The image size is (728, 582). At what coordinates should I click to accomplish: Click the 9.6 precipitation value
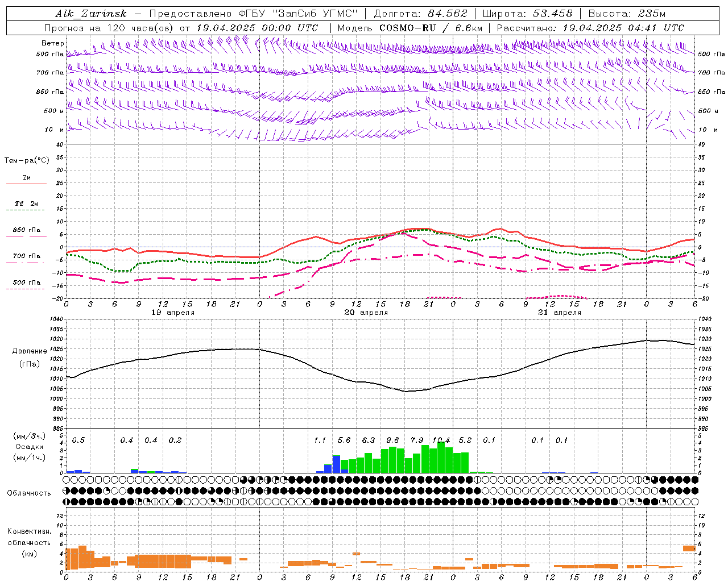pyautogui.click(x=392, y=440)
